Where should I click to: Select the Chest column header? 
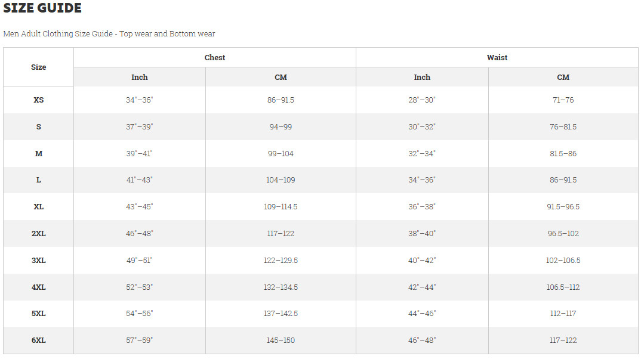coord(215,57)
